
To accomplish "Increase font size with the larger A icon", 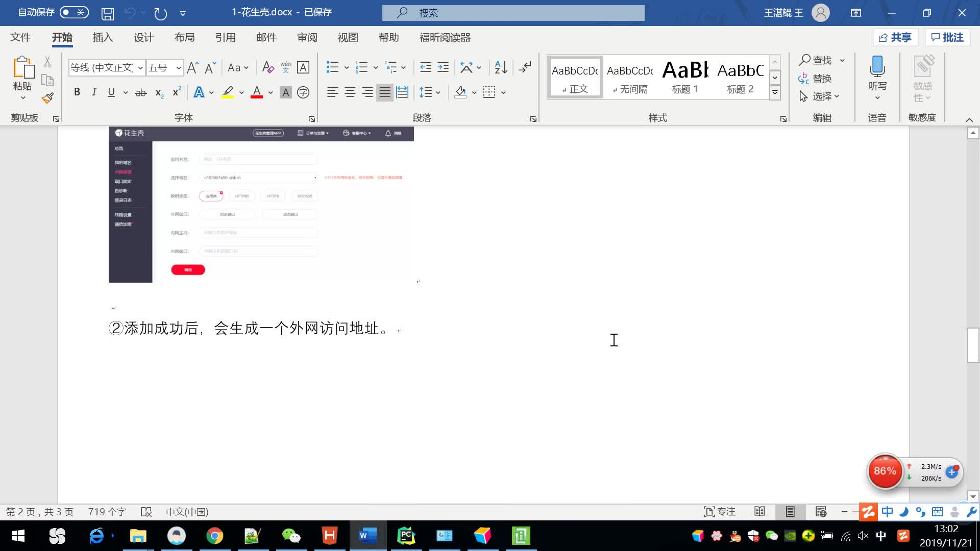I will (192, 67).
